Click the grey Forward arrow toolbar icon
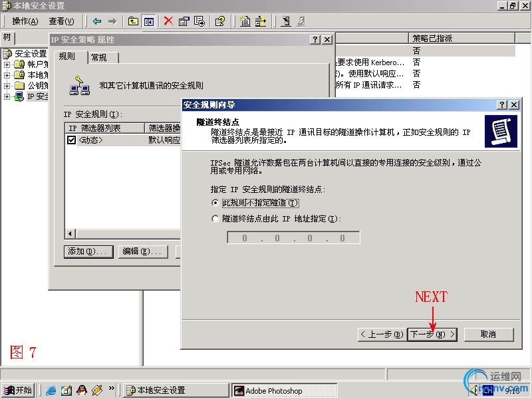This screenshot has height=399, width=532. click(x=112, y=21)
